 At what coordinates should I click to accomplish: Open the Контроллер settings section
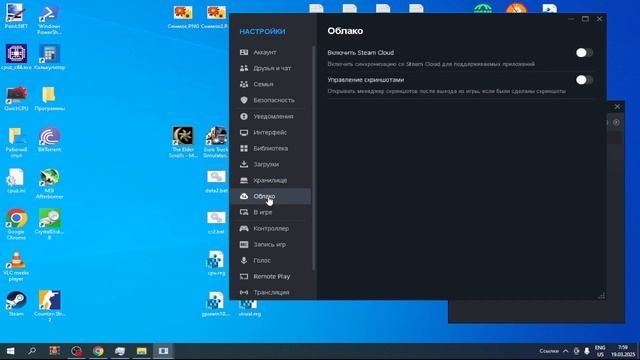270,229
